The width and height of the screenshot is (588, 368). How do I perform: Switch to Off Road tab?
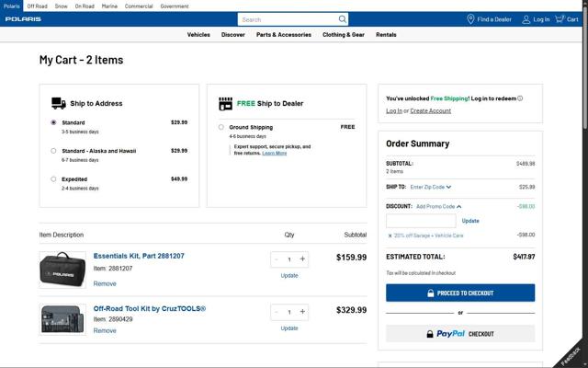[x=37, y=6]
